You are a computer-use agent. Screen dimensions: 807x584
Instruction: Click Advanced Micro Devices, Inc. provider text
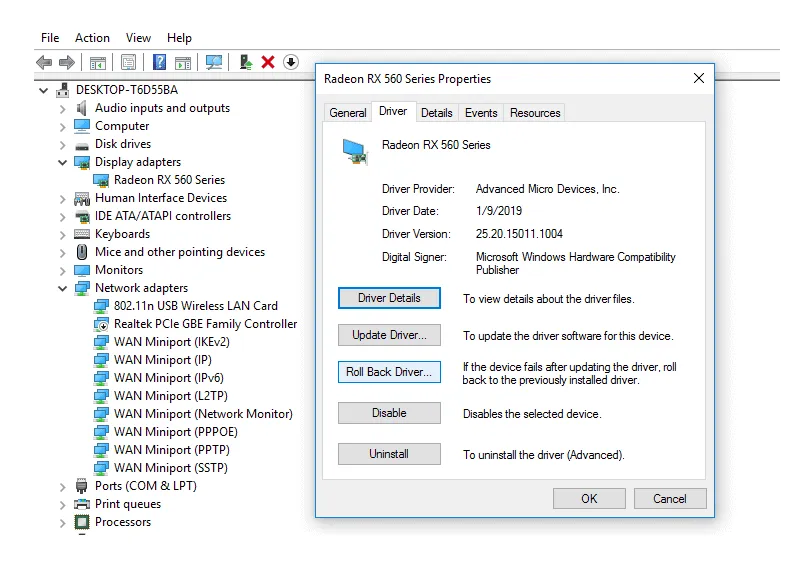[x=547, y=189]
